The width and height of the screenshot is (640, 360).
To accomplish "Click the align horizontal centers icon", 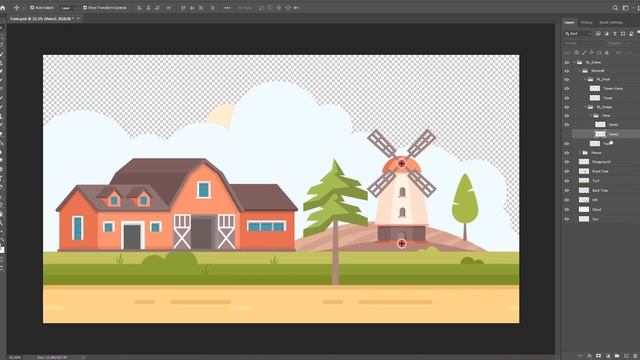I will click(x=149, y=8).
